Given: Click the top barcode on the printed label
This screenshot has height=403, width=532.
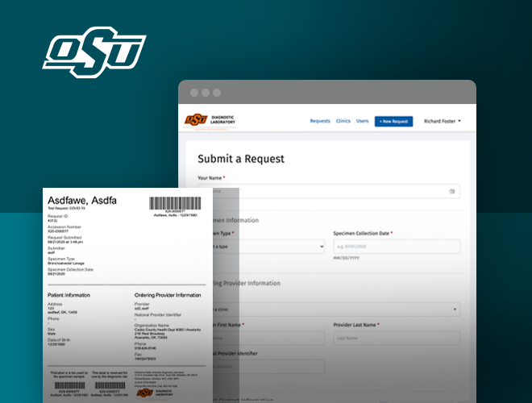Looking at the screenshot, I should coord(175,203).
